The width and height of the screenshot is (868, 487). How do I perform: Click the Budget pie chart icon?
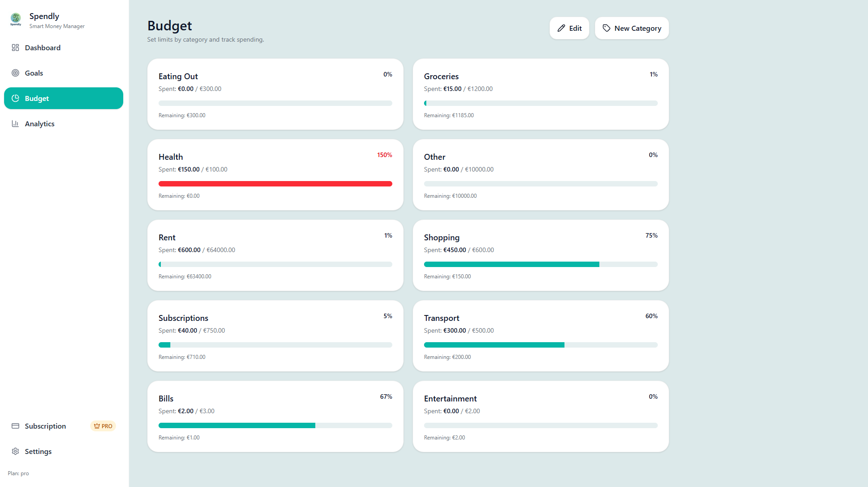tap(15, 98)
